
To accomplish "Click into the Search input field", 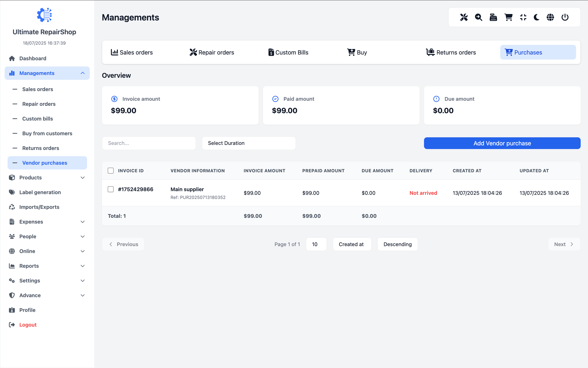I will pos(149,143).
